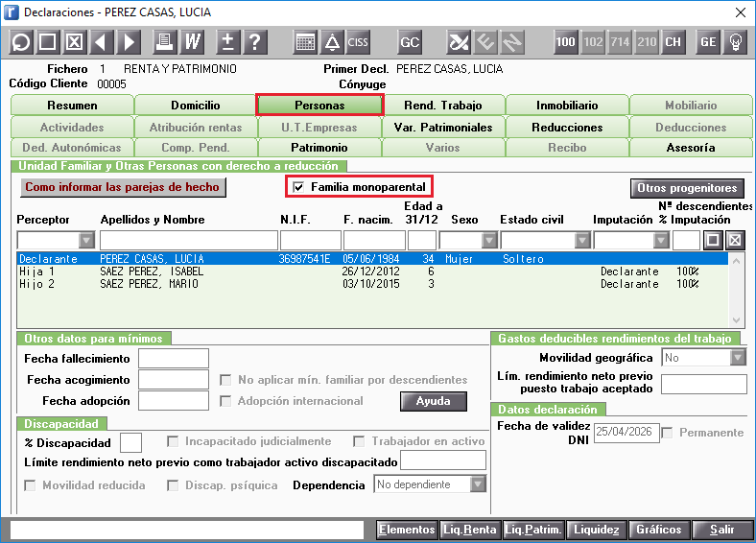Go to next record with right arrow
This screenshot has width=756, height=543.
129,42
